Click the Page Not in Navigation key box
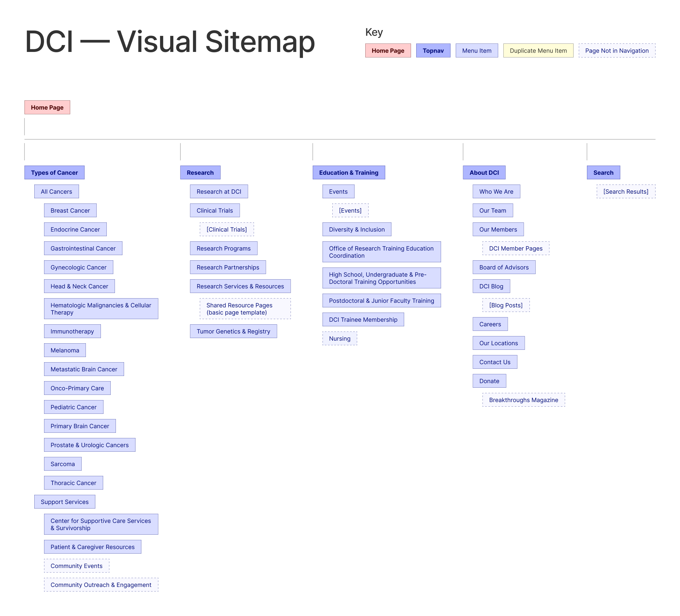The image size is (680, 616). [x=617, y=51]
